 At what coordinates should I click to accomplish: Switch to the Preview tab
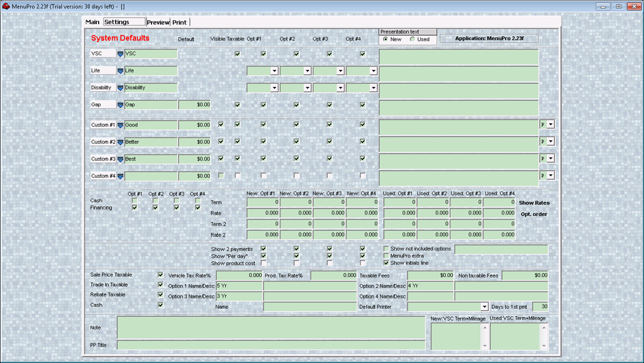click(x=158, y=22)
